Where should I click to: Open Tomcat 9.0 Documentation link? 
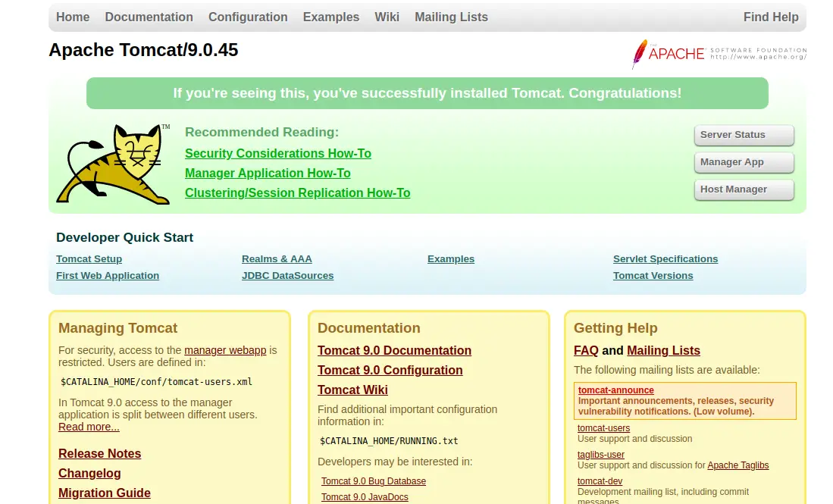[395, 350]
